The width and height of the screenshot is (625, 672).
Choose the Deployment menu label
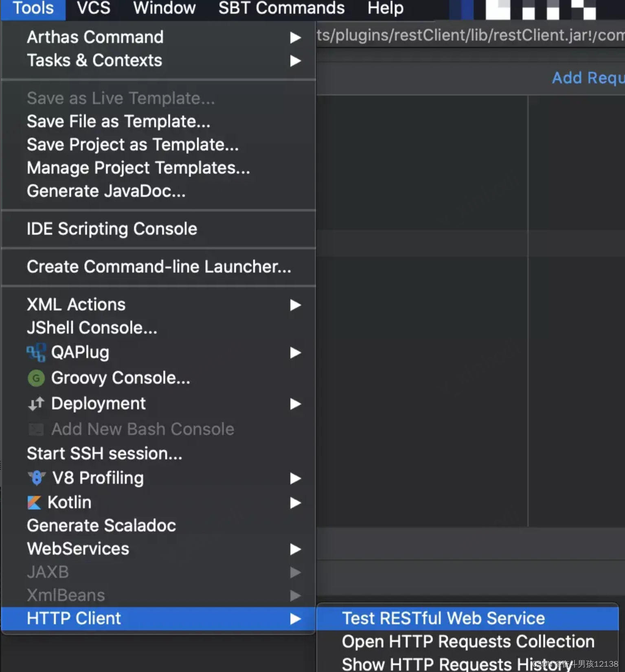click(x=98, y=403)
